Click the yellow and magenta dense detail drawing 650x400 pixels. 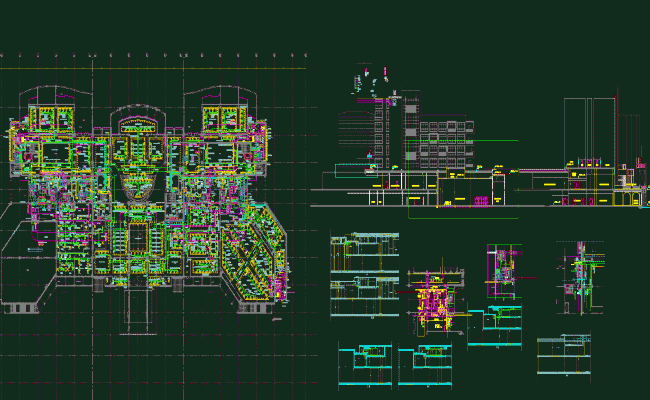435,301
